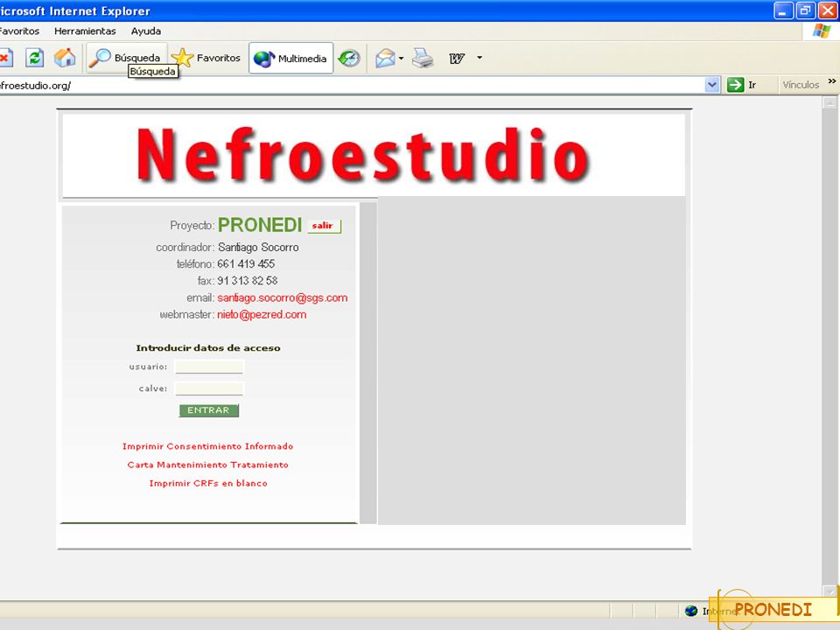The width and height of the screenshot is (840, 630).
Task: Restore down the Internet Explorer window
Action: tap(805, 10)
